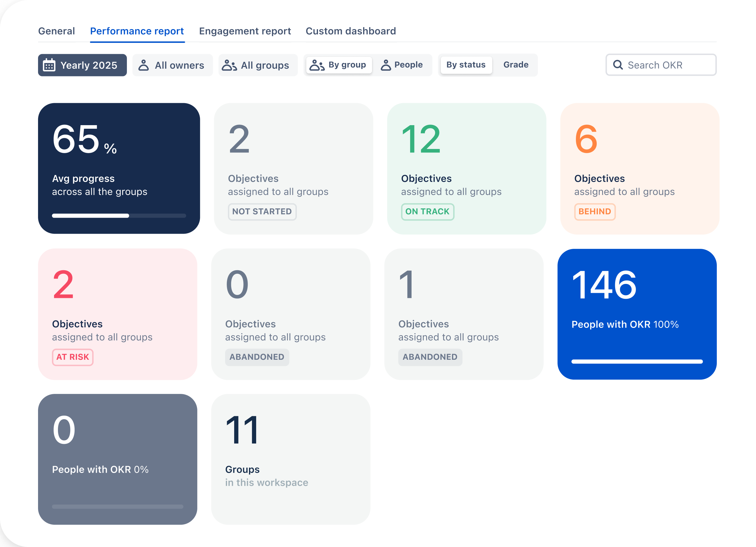Click the AT RISK status badge
756x547 pixels.
[73, 357]
